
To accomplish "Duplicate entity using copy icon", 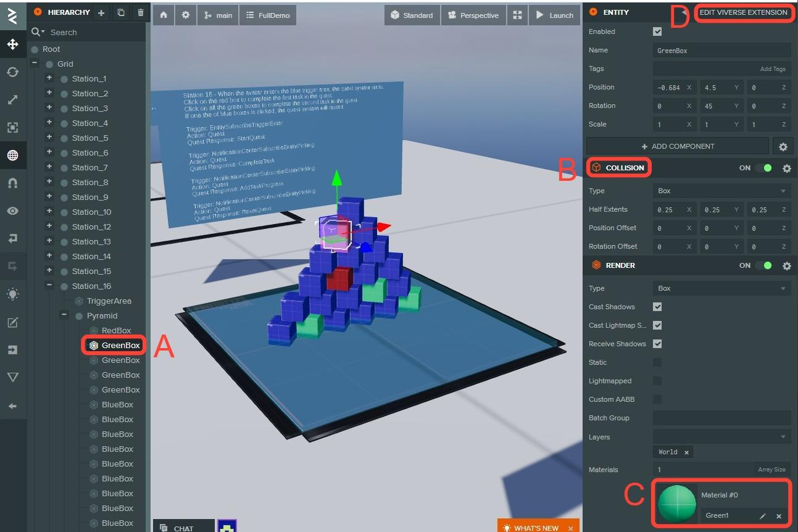I will tap(121, 12).
